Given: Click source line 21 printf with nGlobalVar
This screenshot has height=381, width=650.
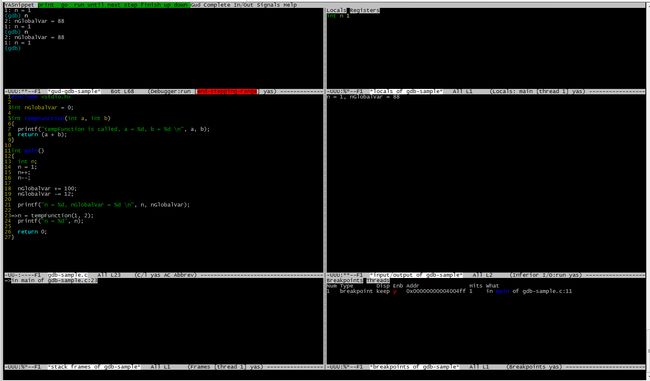Looking at the screenshot, I should 104,204.
